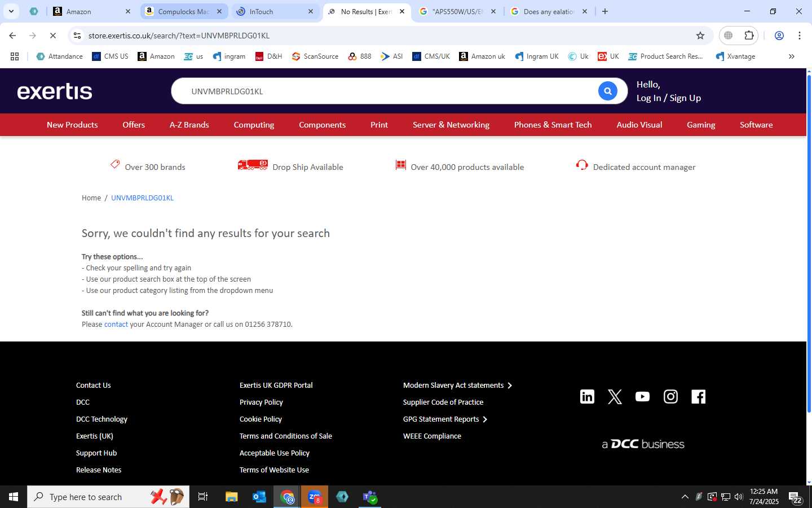The width and height of the screenshot is (812, 508).
Task: Open tab search dropdown arrow
Action: (x=11, y=11)
